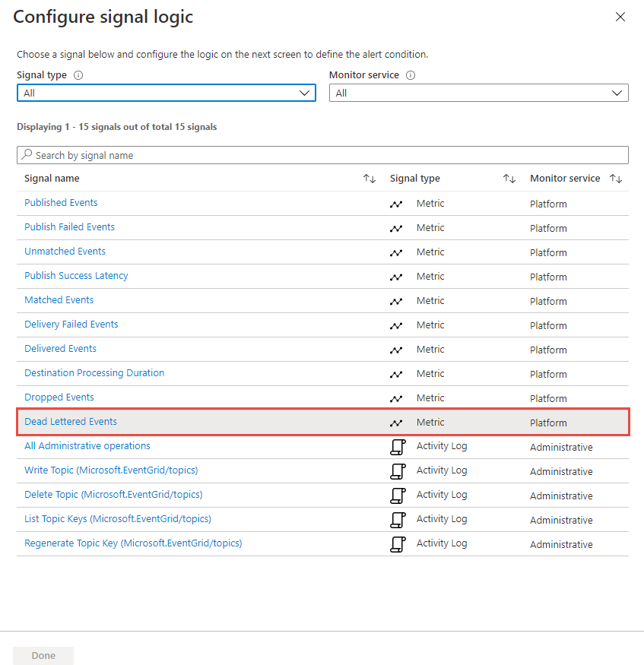This screenshot has width=644, height=665.
Task: Select the Dead Lettered Events signal
Action: (x=71, y=422)
